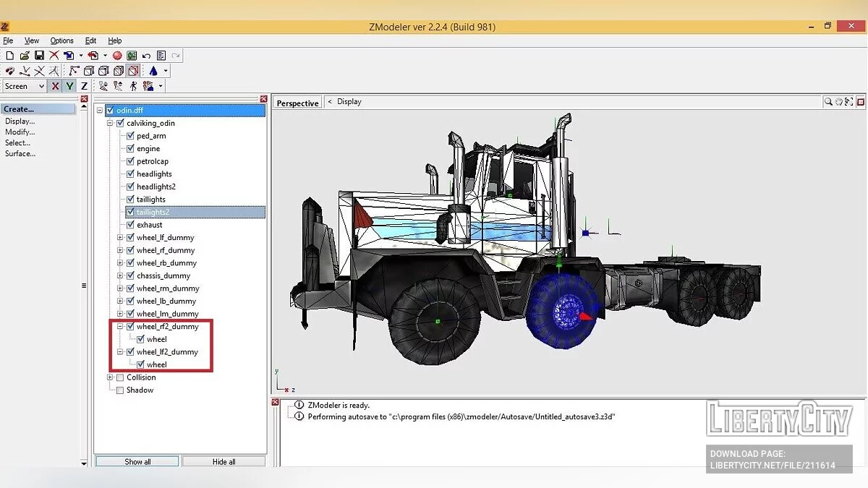Select the headlights2 tree item
This screenshot has width=868, height=488.
pyautogui.click(x=156, y=187)
